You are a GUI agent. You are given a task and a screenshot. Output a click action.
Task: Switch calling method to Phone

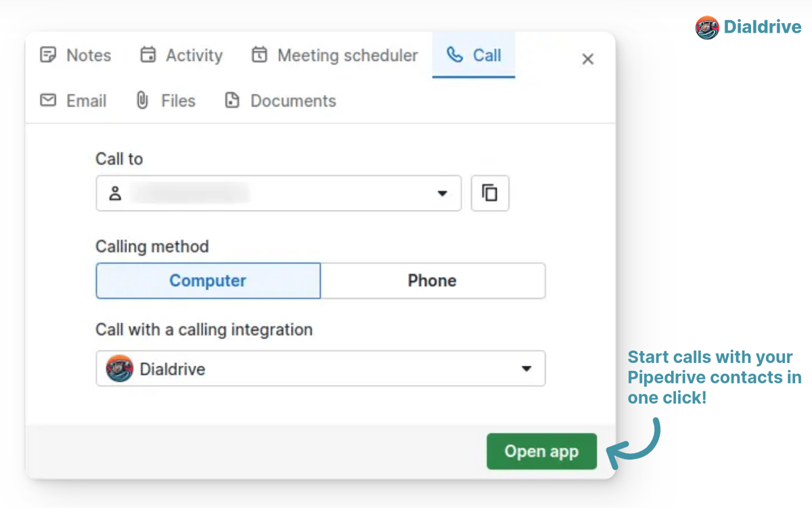[432, 280]
